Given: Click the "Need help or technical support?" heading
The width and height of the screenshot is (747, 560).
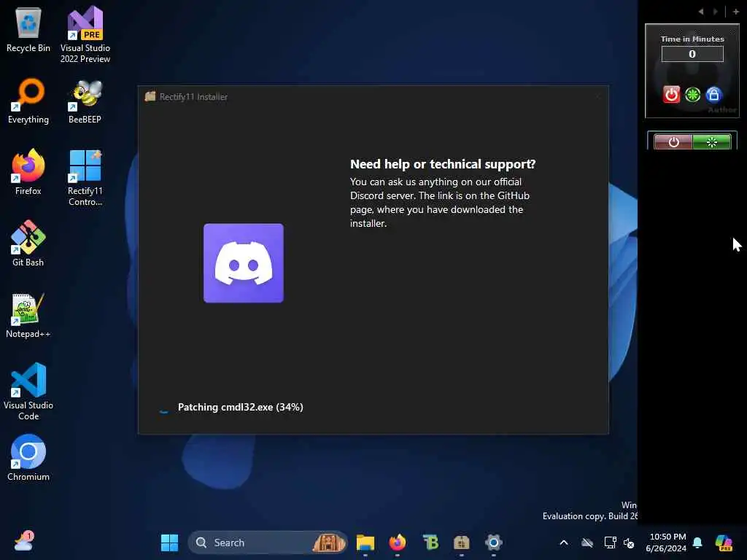Looking at the screenshot, I should (443, 164).
